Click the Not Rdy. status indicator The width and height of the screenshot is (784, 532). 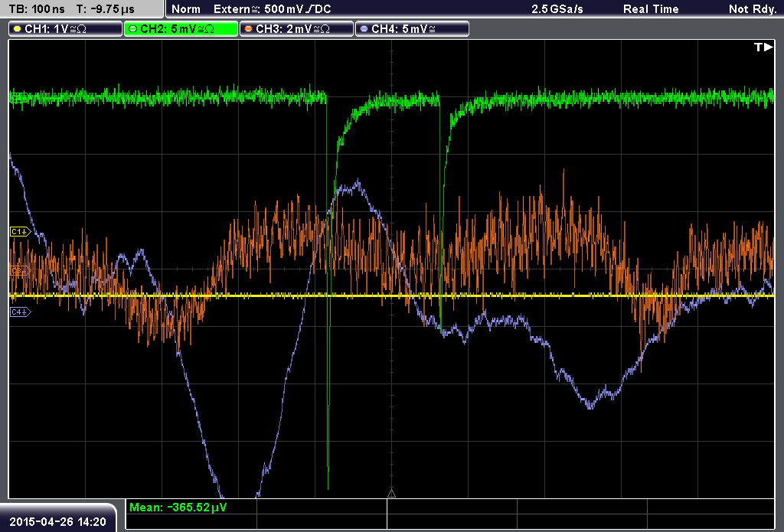(752, 9)
